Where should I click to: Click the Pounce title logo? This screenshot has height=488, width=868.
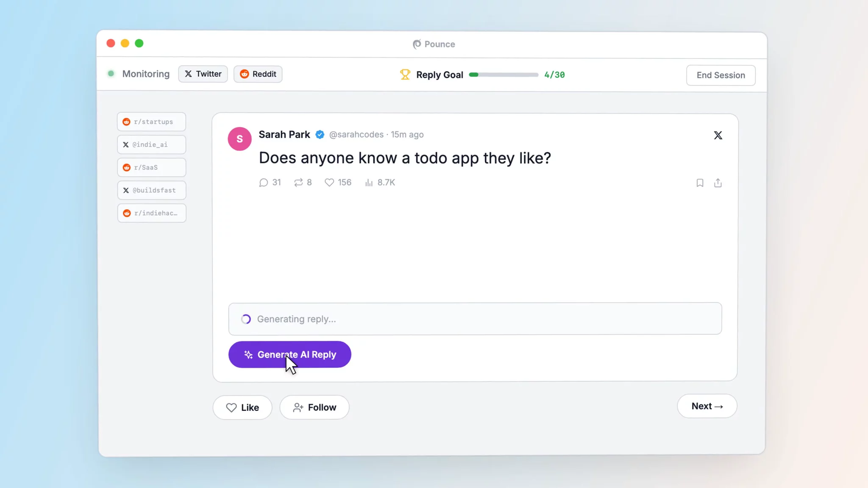[x=417, y=44]
